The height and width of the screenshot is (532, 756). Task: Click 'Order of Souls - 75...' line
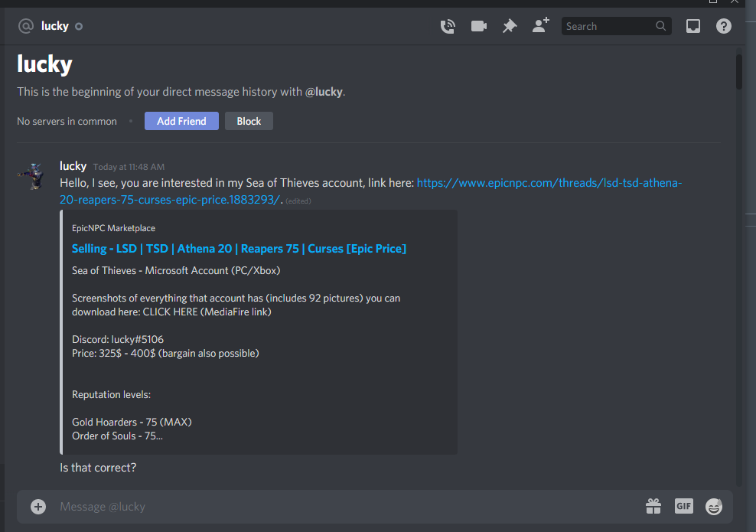117,436
